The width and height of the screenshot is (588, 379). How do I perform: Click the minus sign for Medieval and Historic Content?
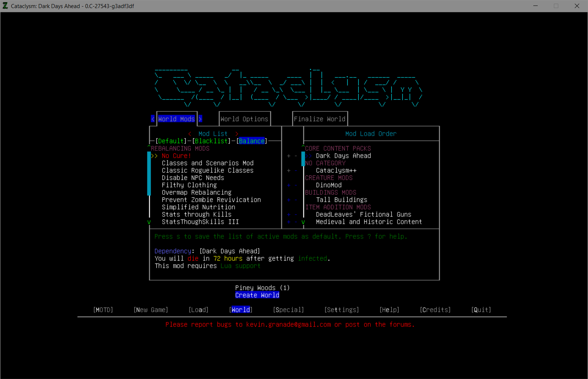[296, 222]
